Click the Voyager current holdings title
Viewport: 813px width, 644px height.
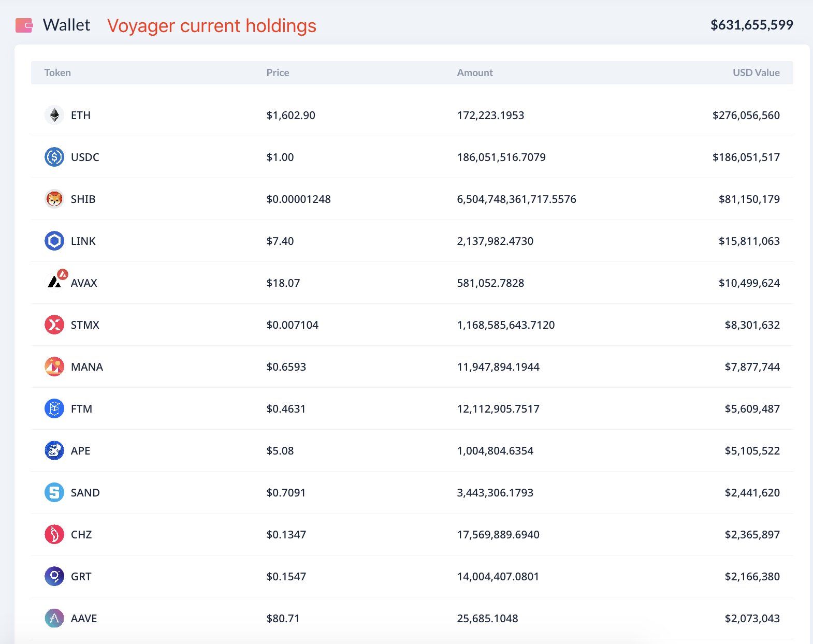tap(212, 26)
